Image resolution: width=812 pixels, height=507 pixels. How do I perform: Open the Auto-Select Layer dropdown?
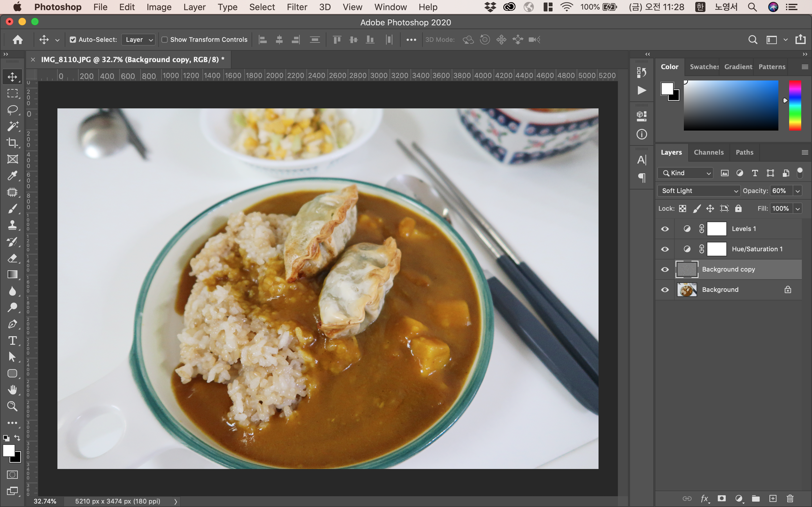[139, 40]
